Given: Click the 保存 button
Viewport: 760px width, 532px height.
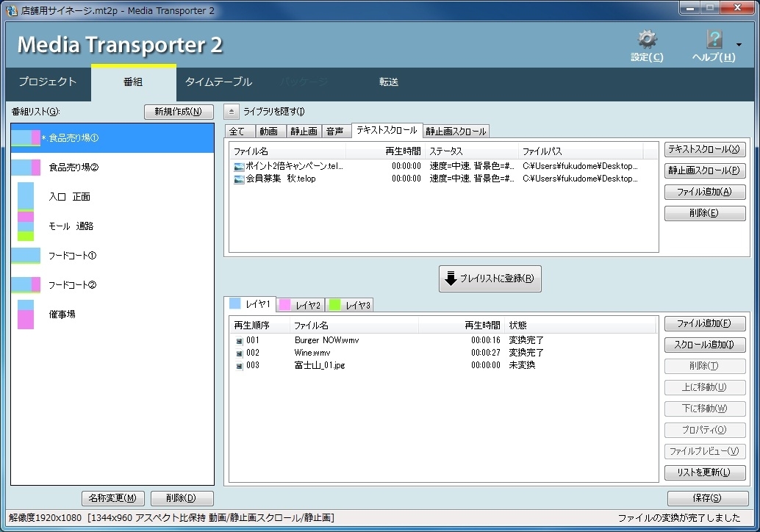Looking at the screenshot, I should [x=708, y=498].
